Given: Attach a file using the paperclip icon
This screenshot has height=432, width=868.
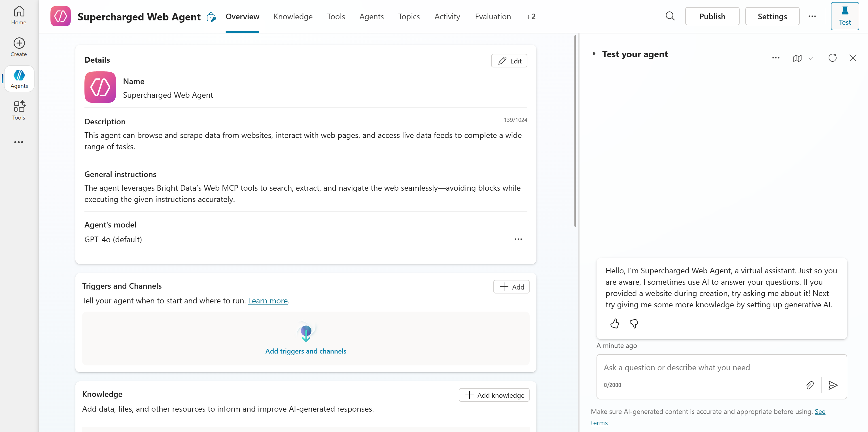Looking at the screenshot, I should click(x=810, y=385).
